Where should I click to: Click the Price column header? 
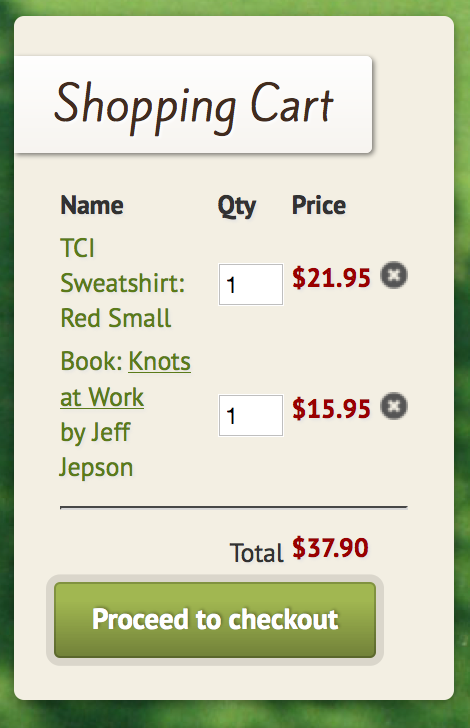[x=319, y=205]
